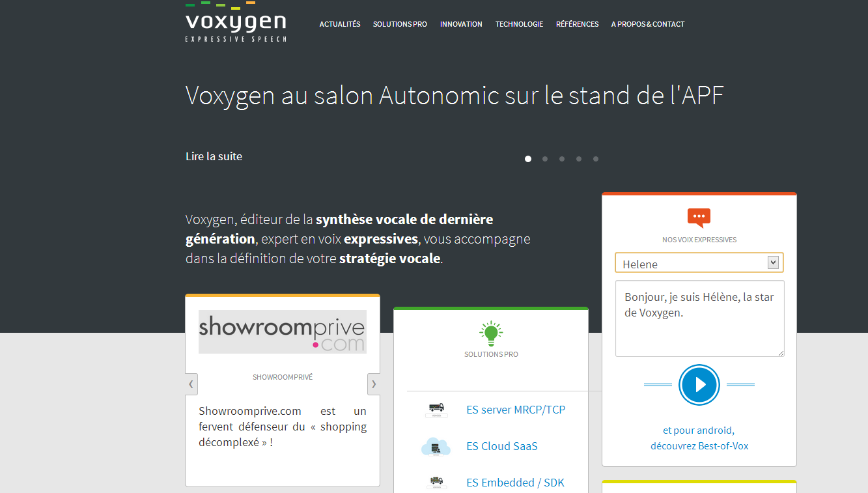The height and width of the screenshot is (493, 868).
Task: Go to the fifth carousel dot
Action: (x=596, y=158)
